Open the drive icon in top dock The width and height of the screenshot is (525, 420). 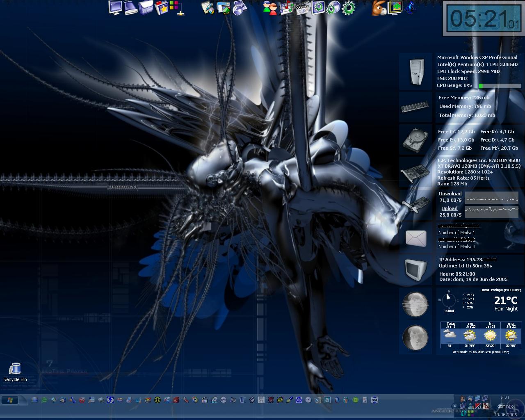tap(130, 7)
